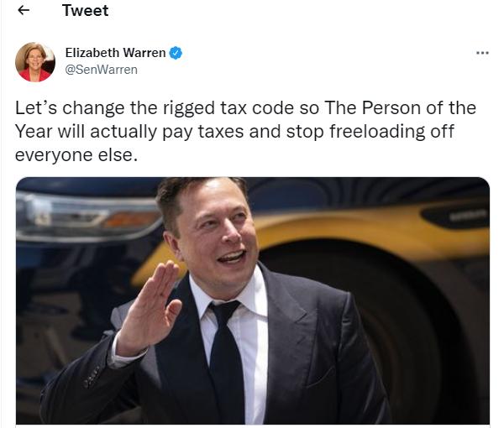The height and width of the screenshot is (428, 504).
Task: Visit the @SenWarren handle link
Action: 102,70
